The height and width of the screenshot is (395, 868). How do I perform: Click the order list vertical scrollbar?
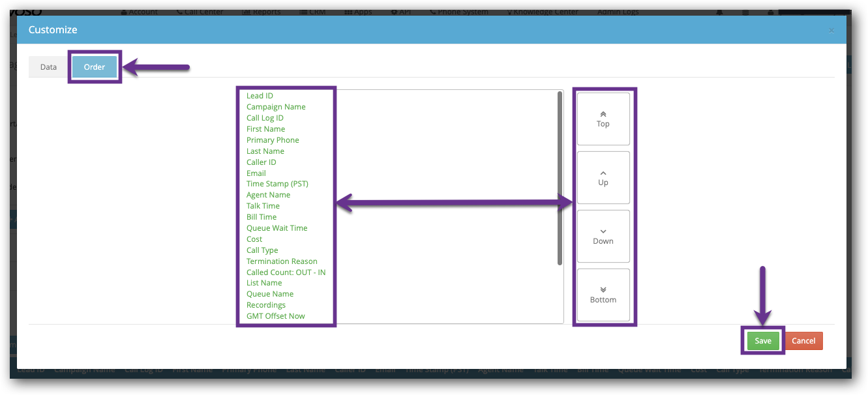560,177
